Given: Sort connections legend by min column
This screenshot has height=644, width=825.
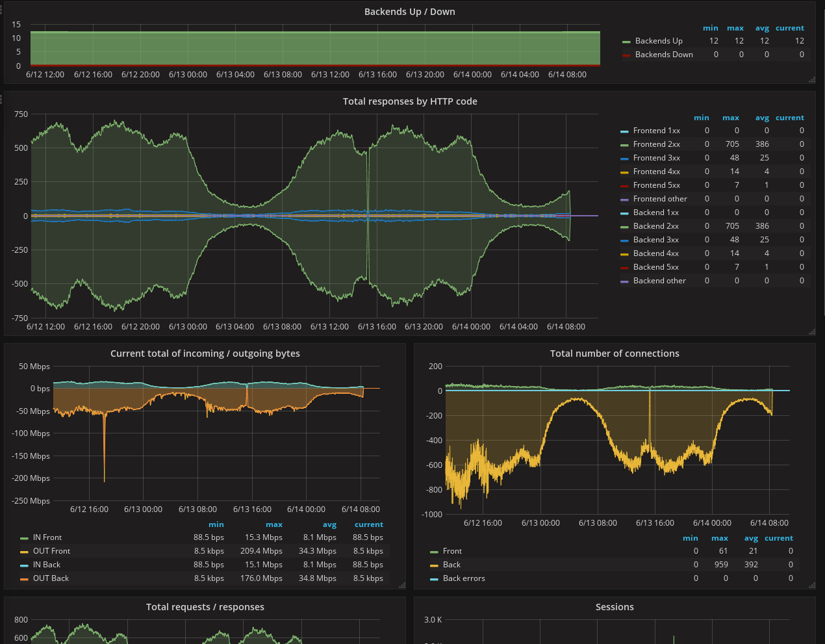Looking at the screenshot, I should [691, 538].
